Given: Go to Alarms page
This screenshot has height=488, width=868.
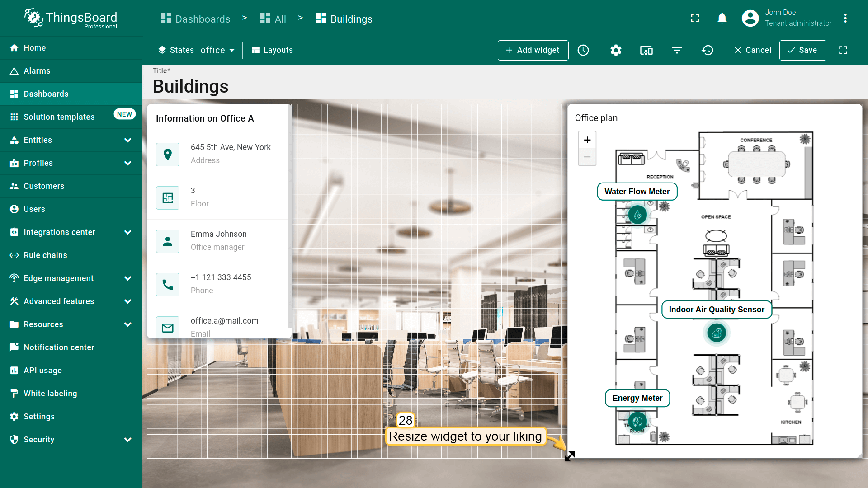Looking at the screenshot, I should (x=37, y=71).
